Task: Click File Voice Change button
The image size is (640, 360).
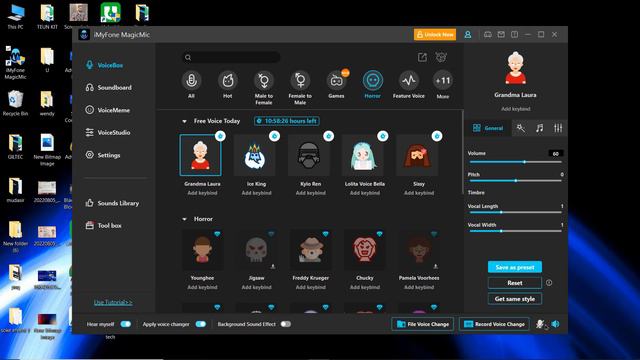Action: pos(423,324)
